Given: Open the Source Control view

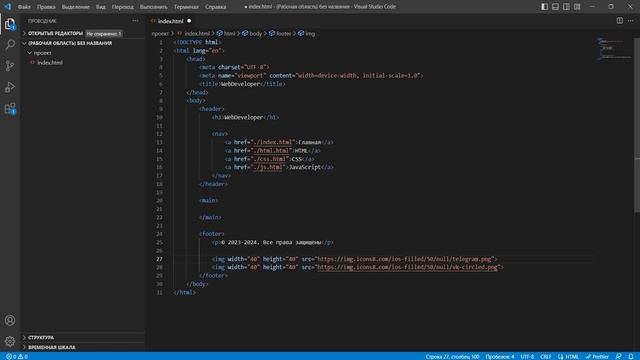Looking at the screenshot, I should [10, 66].
